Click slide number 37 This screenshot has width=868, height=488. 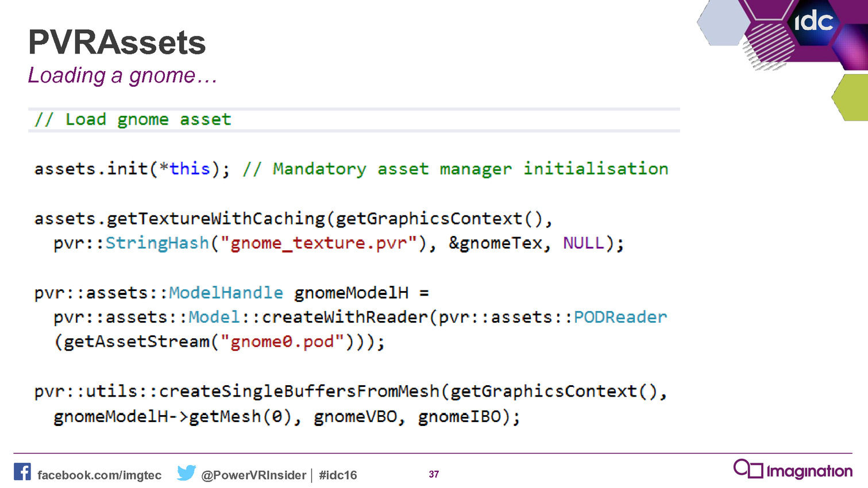[434, 474]
